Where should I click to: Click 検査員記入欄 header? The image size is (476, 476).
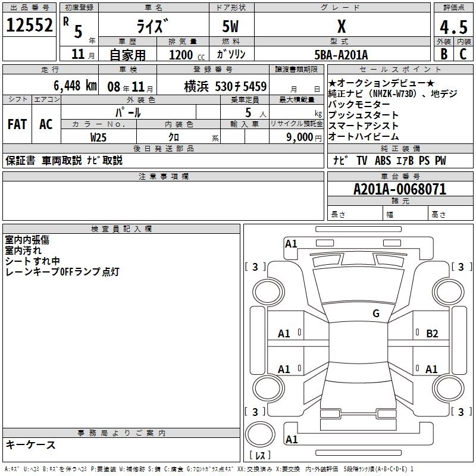[121, 229]
